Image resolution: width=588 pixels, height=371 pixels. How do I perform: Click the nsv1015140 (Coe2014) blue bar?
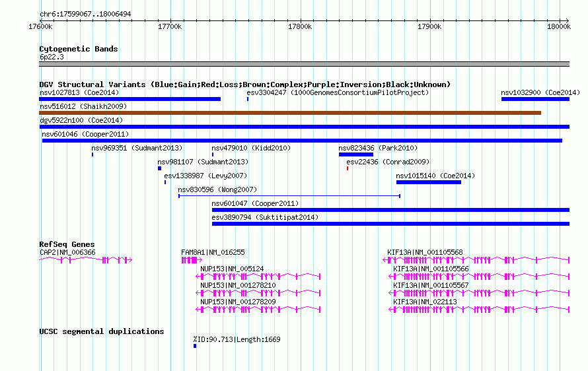point(429,182)
